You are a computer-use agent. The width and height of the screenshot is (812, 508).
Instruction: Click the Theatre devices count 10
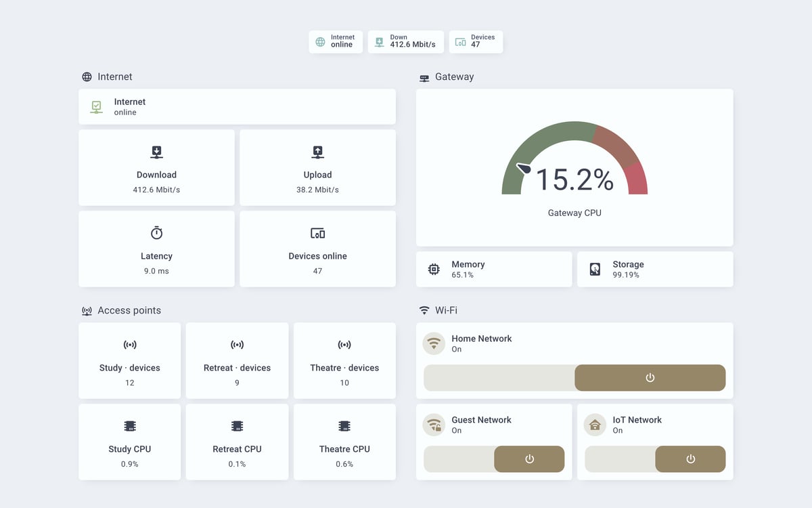point(344,383)
